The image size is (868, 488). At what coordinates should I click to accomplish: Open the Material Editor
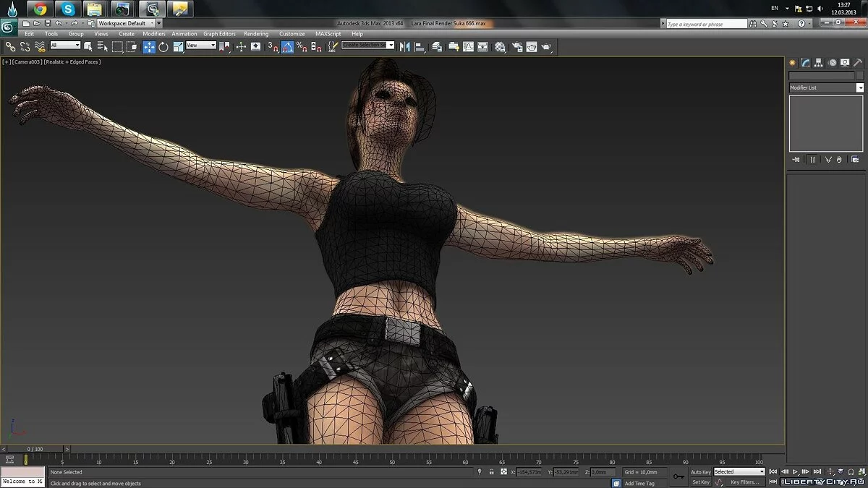point(500,47)
